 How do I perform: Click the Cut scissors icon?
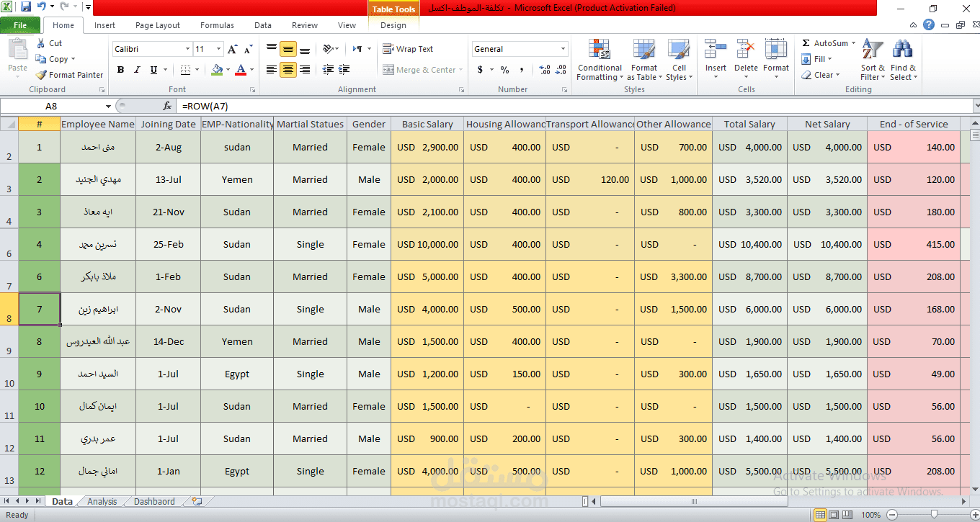tap(41, 43)
